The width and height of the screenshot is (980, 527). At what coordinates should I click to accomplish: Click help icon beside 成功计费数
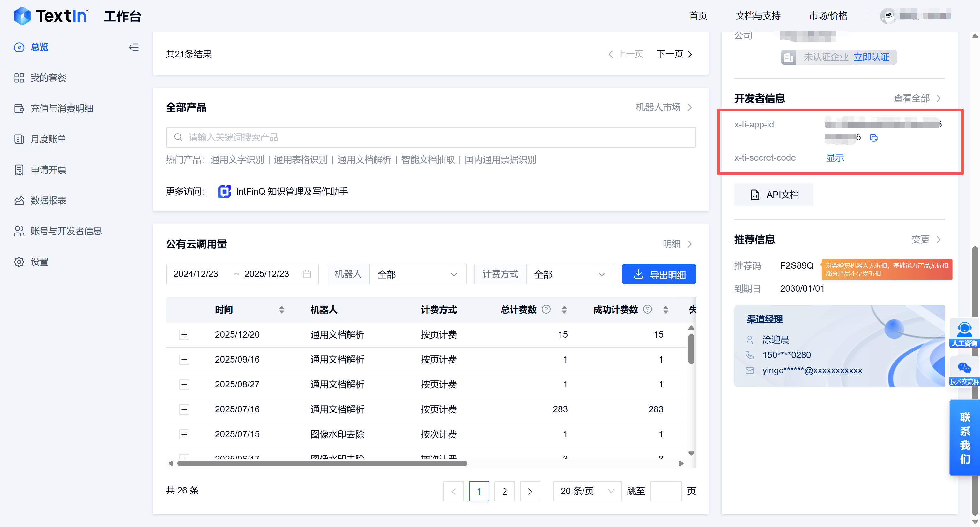point(648,309)
